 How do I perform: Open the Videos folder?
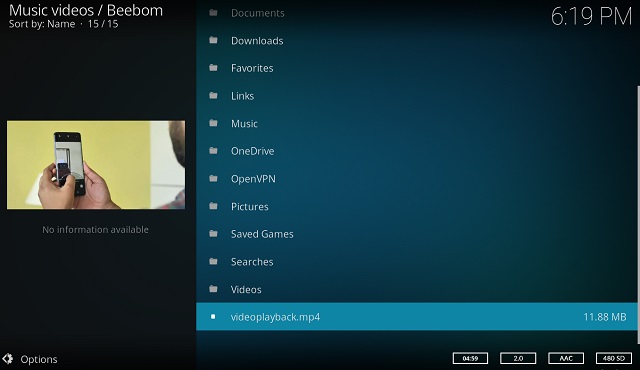(x=417, y=289)
